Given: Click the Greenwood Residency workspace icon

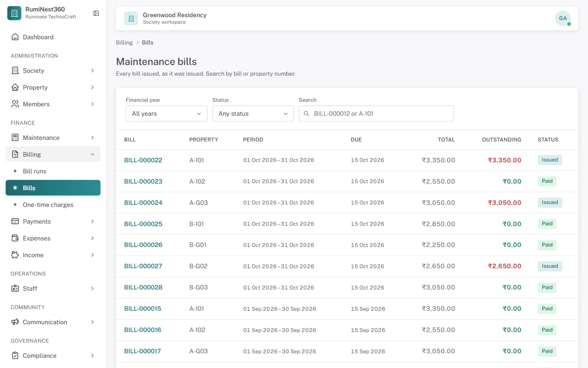Looking at the screenshot, I should (131, 18).
